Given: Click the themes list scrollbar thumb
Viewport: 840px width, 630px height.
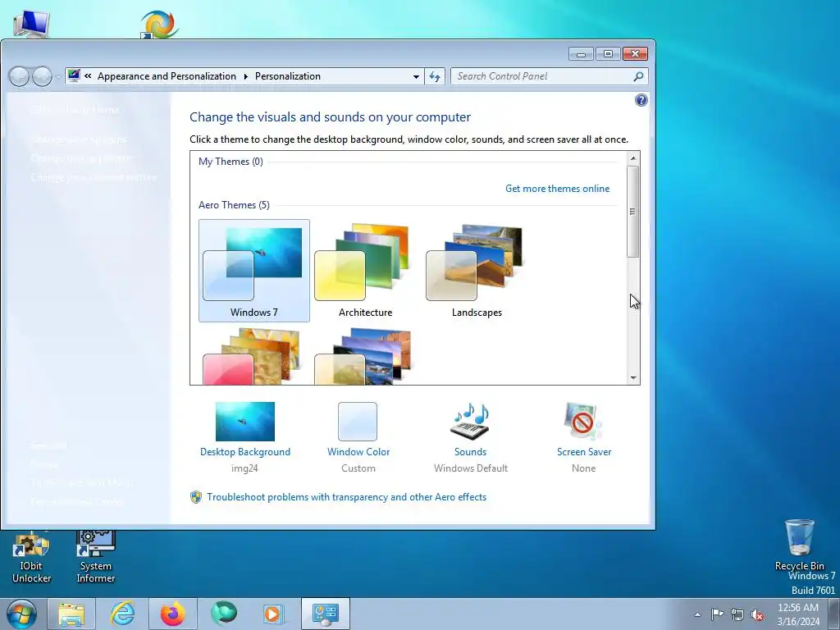Looking at the screenshot, I should 633,211.
